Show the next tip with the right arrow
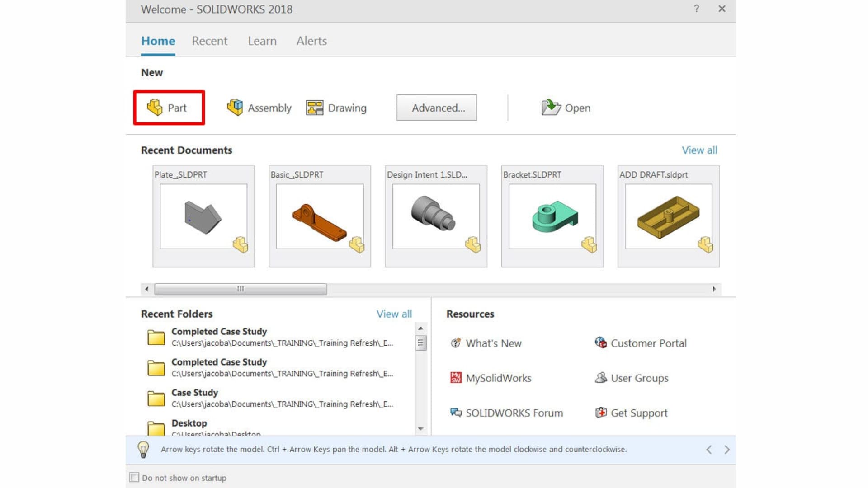Viewport: 868px width, 488px height. coord(727,449)
